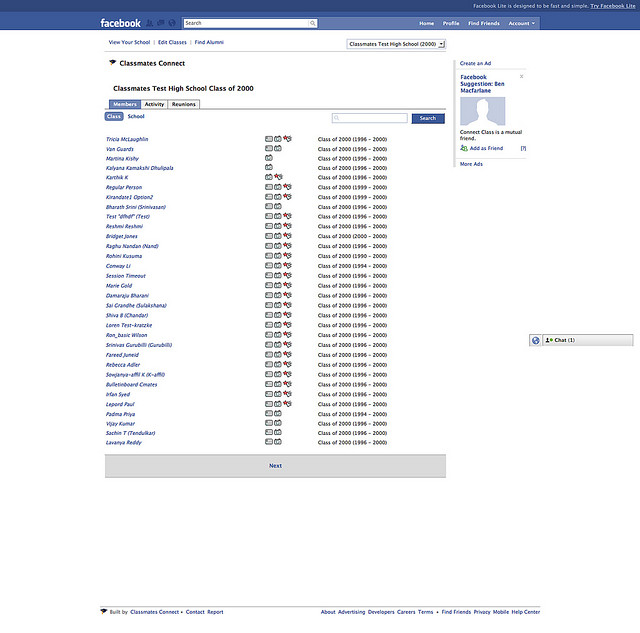The height and width of the screenshot is (633, 640).
Task: Click the open book icon for Kalyana Kamakshi Dhulipala
Action: (x=269, y=167)
